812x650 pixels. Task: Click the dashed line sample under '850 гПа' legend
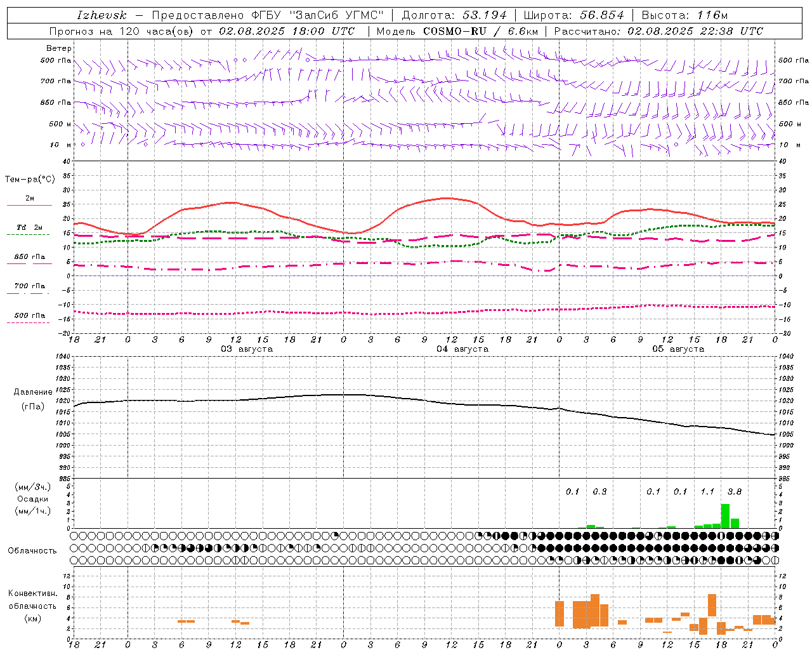28,264
